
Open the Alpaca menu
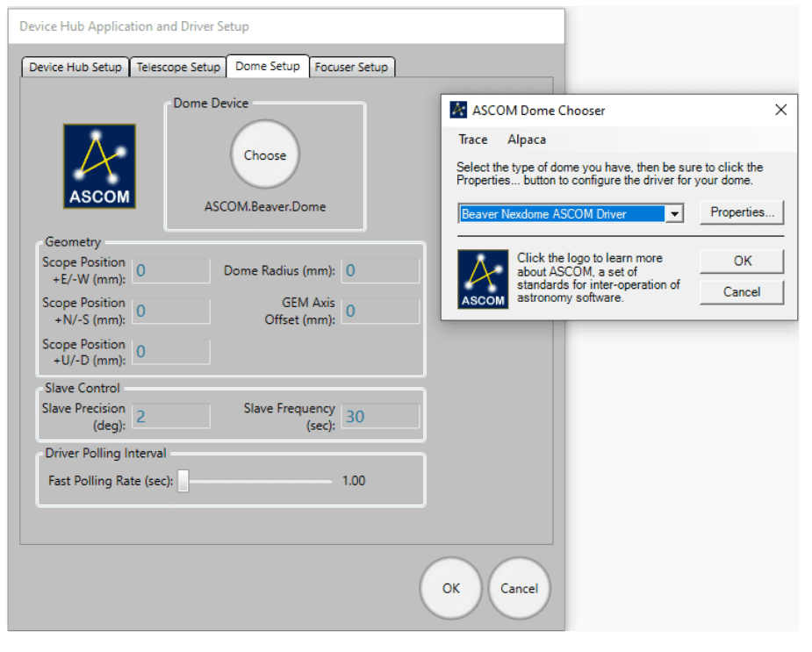(x=527, y=140)
